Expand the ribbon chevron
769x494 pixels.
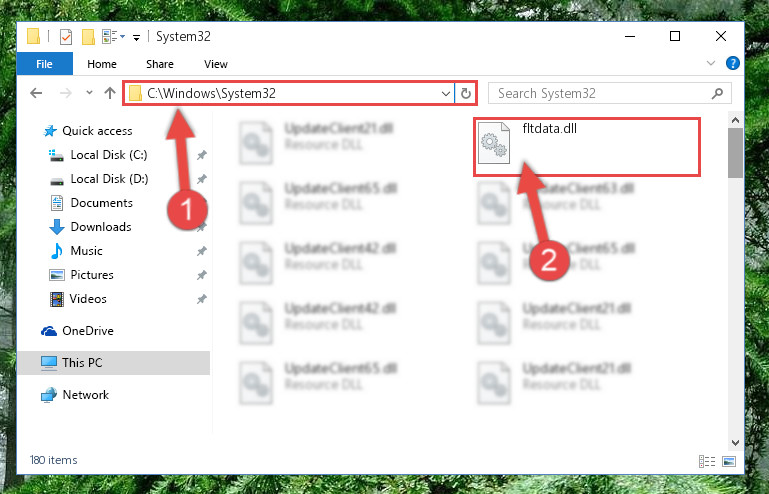pos(711,63)
